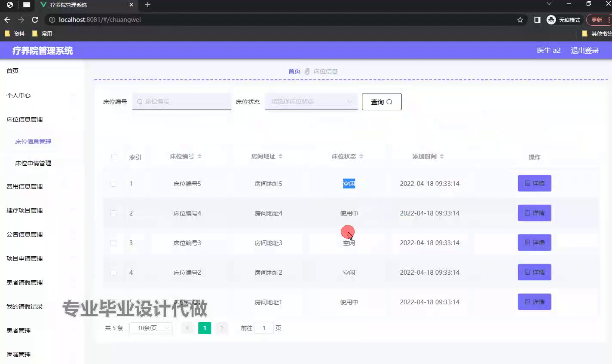This screenshot has width=612, height=364.
Task: Open the 常用 bookmark folder
Action: tap(42, 33)
